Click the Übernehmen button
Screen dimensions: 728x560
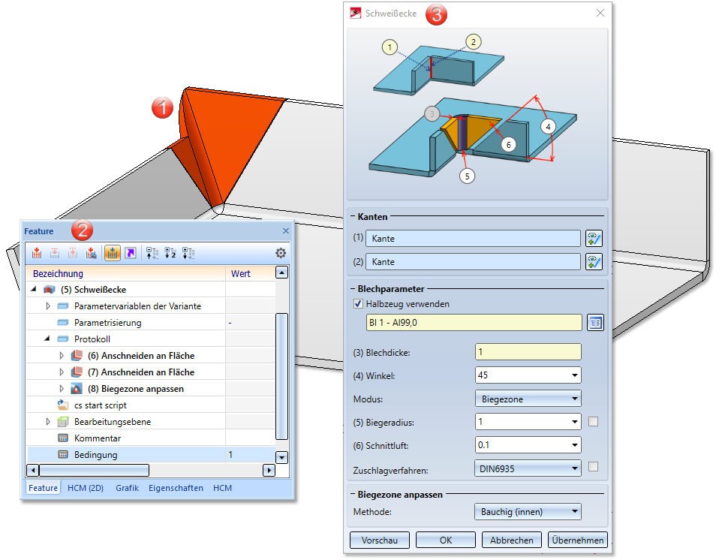[x=578, y=540]
